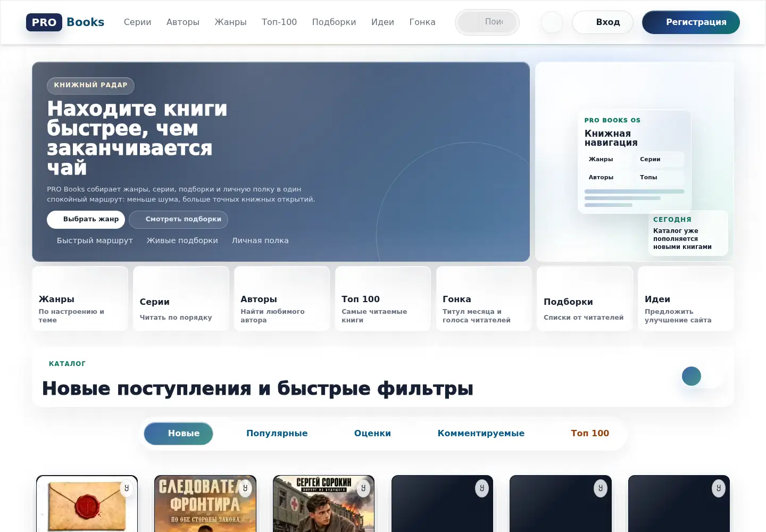Open Авторы card 'Найти любимого автора'
The width and height of the screenshot is (766, 532).
pyautogui.click(x=282, y=298)
